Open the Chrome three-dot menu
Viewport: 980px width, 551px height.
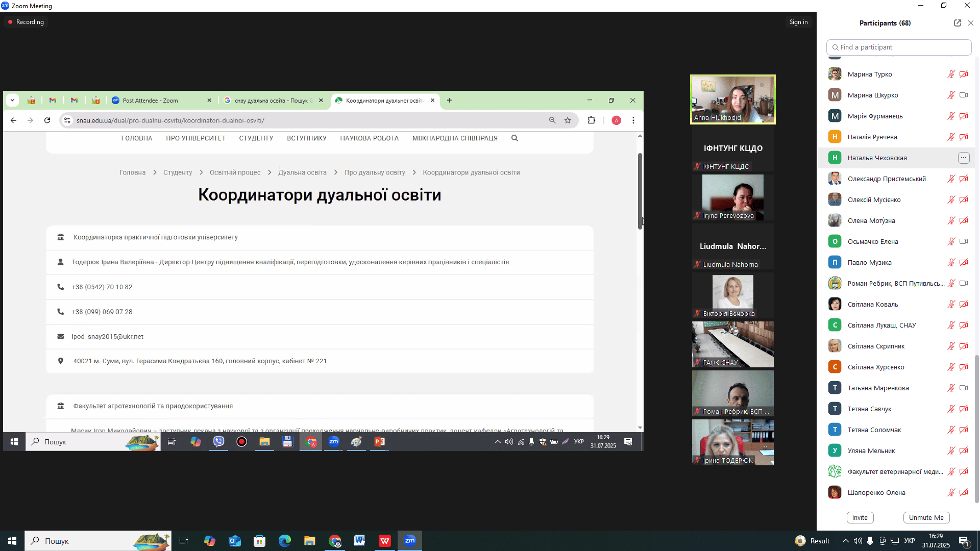pyautogui.click(x=633, y=120)
